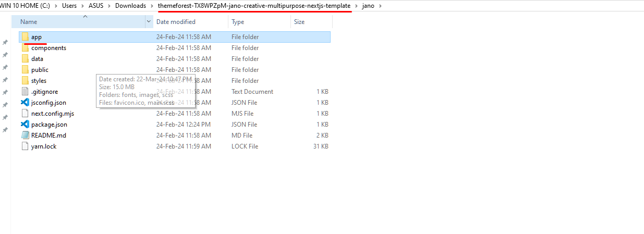Select the file named yarn.lock
644x234 pixels.
point(44,146)
